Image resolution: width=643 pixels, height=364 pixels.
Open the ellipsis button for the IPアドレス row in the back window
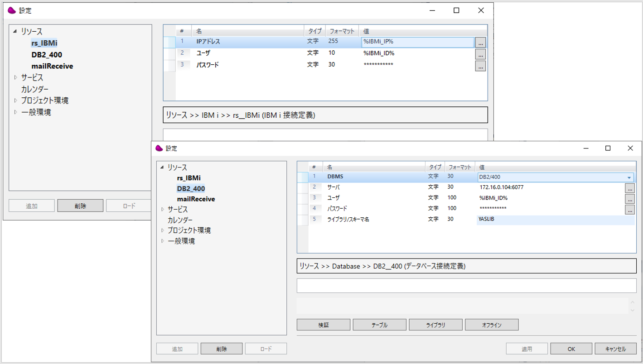[480, 42]
